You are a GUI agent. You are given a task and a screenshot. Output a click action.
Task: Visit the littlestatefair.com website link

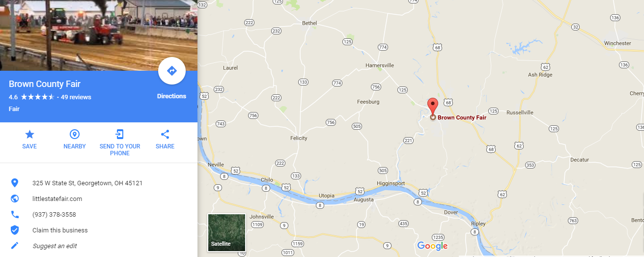coord(57,199)
